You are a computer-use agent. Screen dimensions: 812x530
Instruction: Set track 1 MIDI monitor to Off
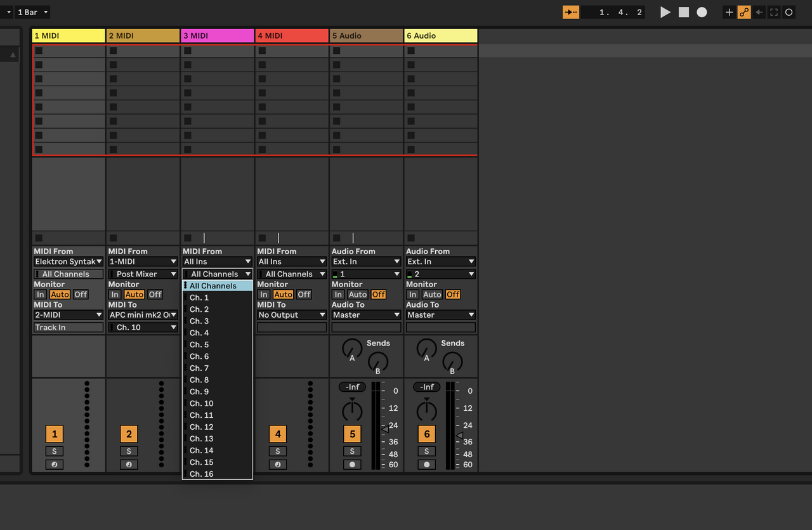(x=81, y=294)
